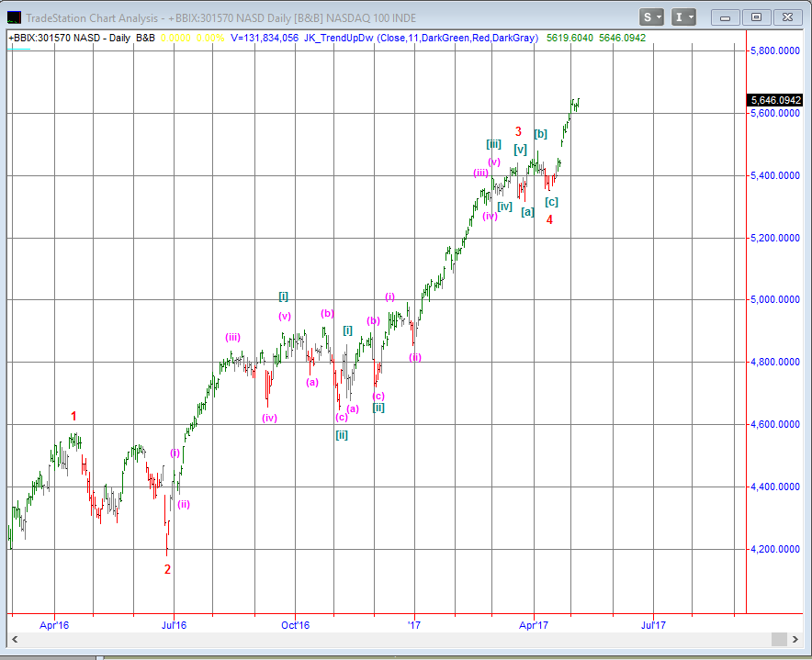Click the 5,646.0942 current price marker

775,100
